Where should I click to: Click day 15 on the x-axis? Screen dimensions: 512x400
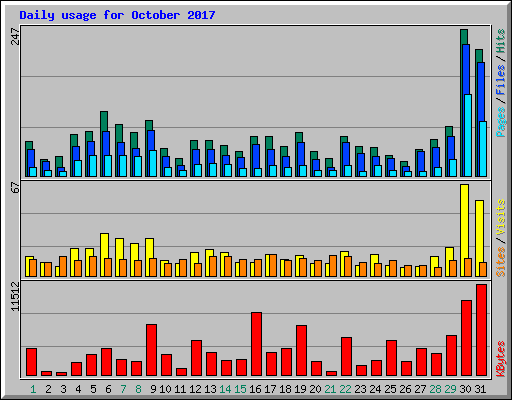click(240, 389)
